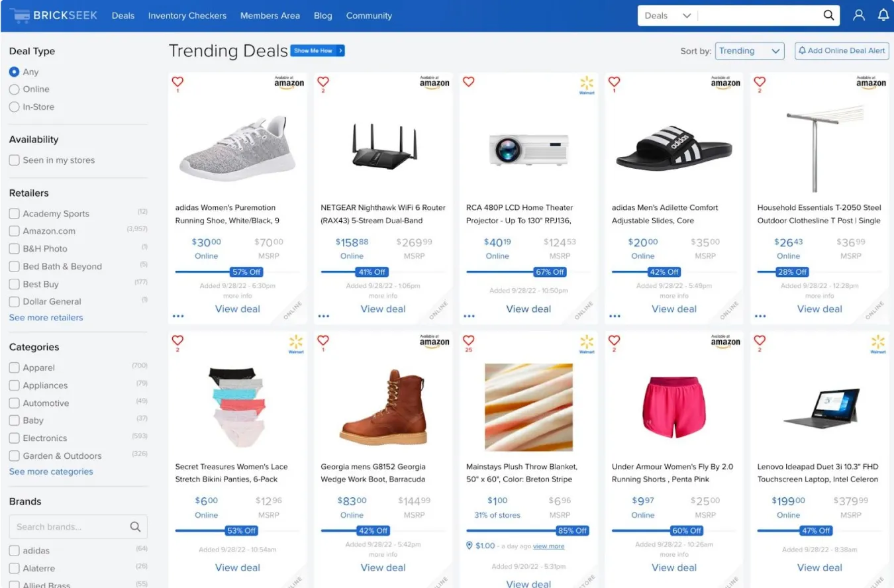This screenshot has height=588, width=894.
Task: Expand See more categories
Action: pyautogui.click(x=51, y=471)
